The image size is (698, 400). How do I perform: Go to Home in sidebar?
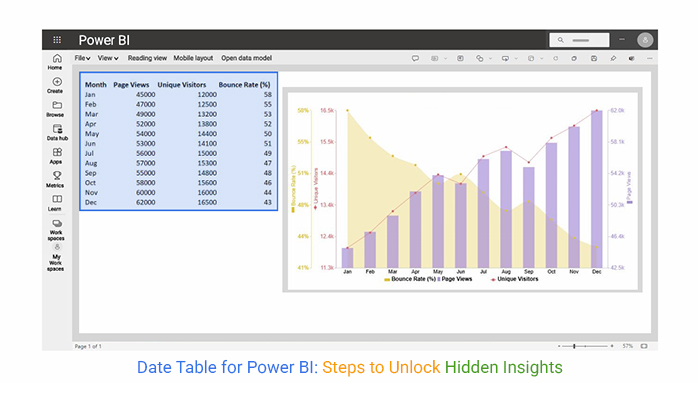(x=57, y=62)
